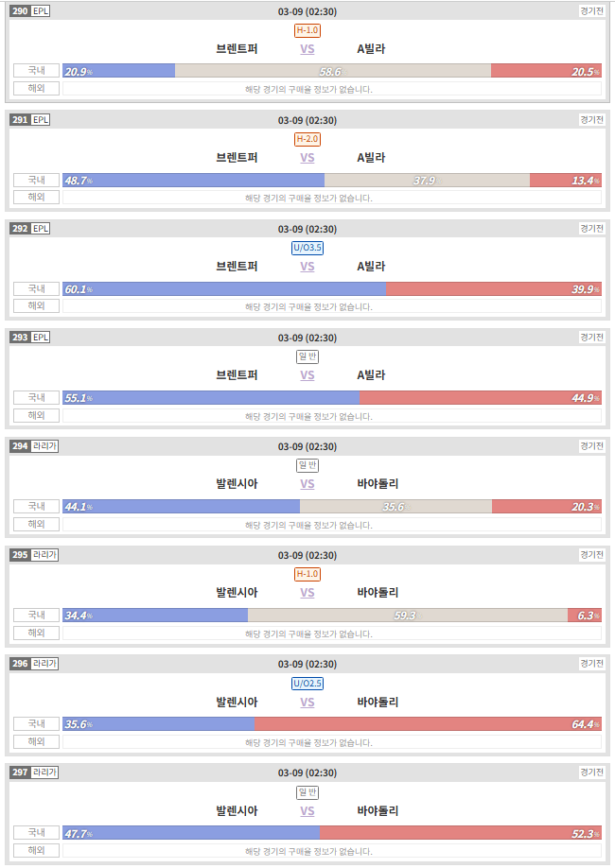
Task: Click the 해외 button in match 297
Action: 37,850
